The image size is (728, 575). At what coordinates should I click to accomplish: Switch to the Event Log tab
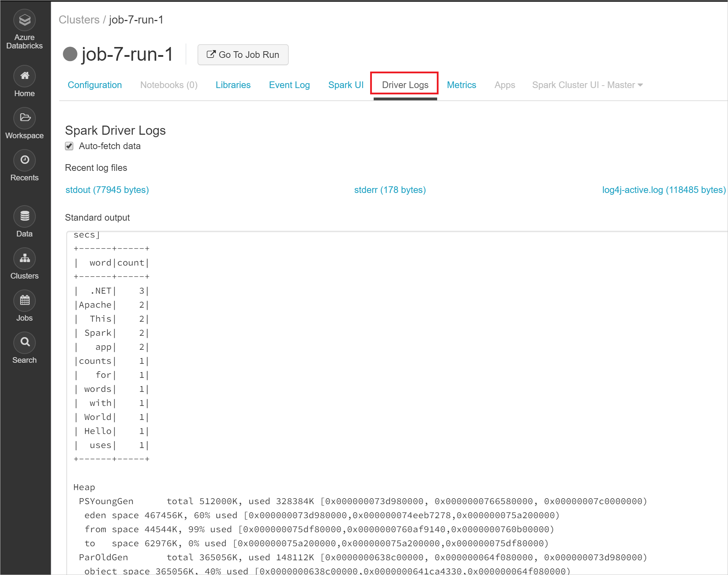pos(289,85)
